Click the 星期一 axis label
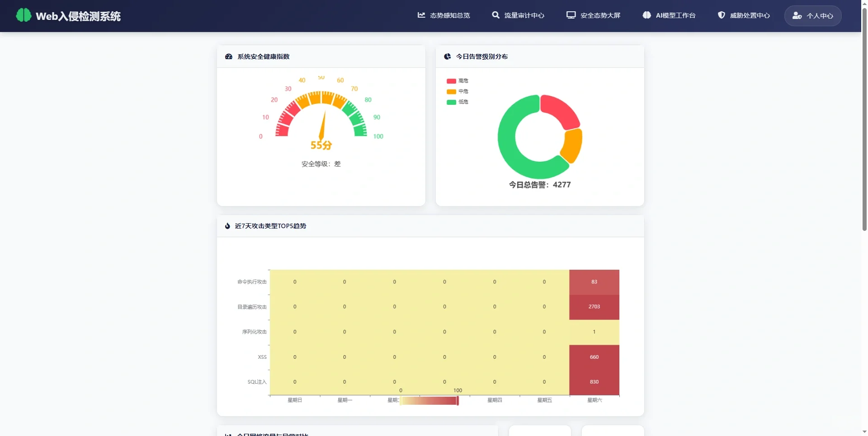868x436 pixels. tap(344, 400)
